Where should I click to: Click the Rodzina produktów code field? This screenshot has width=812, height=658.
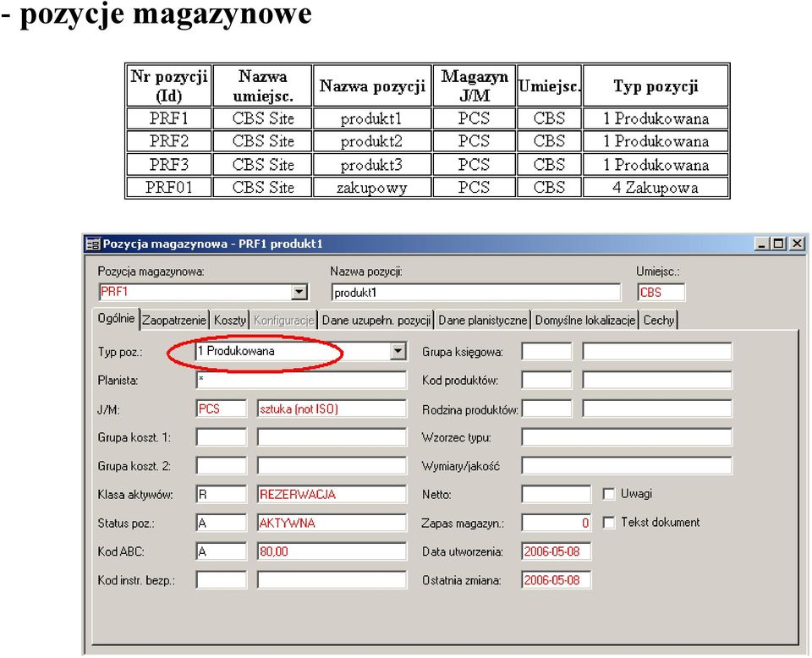546,409
